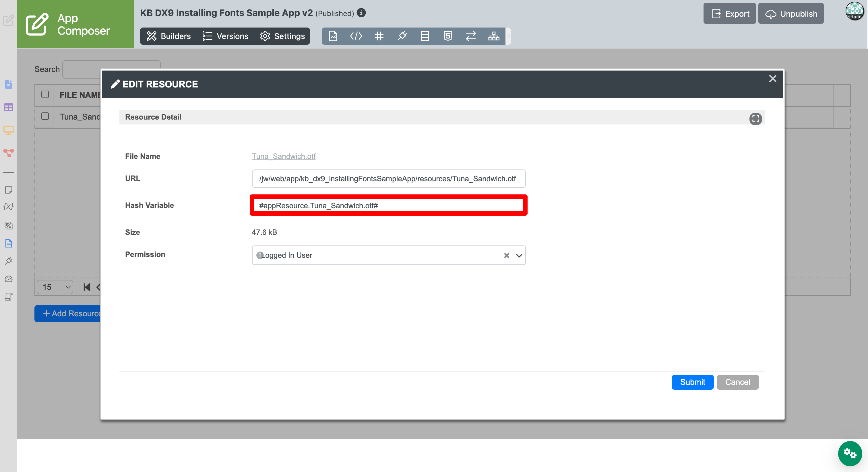
Task: Open the blue document icon in sidebar
Action: [9, 84]
